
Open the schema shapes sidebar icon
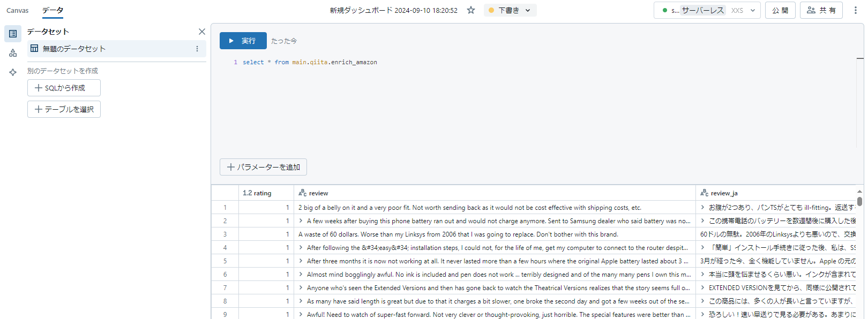click(x=13, y=53)
